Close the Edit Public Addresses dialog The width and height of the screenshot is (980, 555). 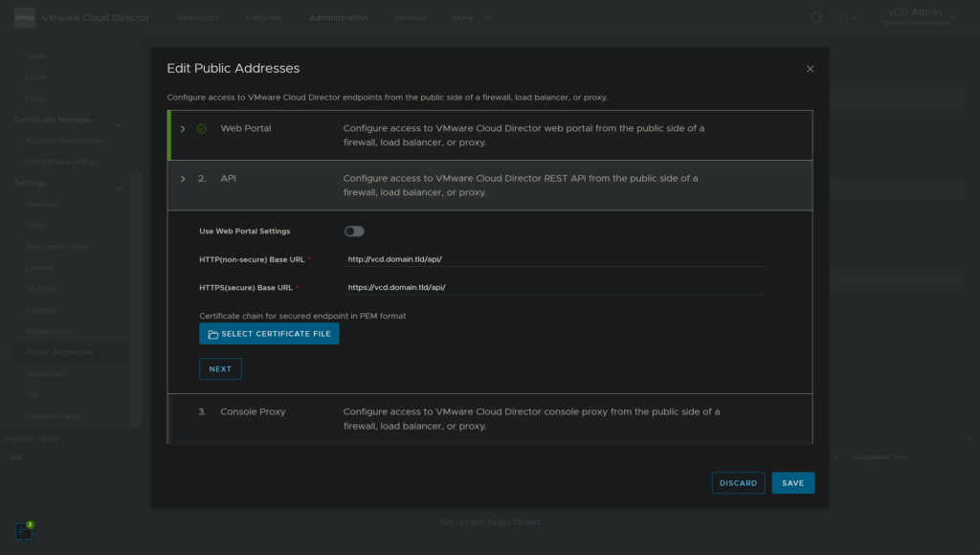click(x=810, y=69)
